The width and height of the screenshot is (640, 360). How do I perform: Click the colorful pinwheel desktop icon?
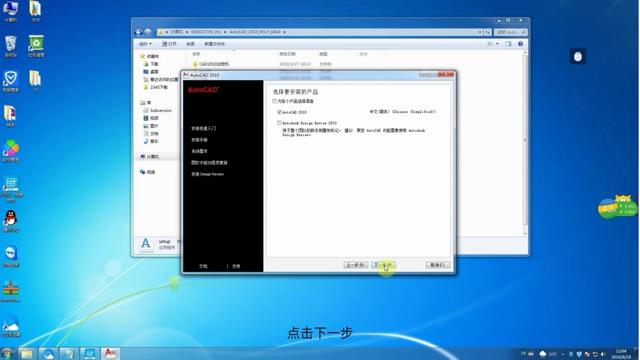tap(11, 151)
